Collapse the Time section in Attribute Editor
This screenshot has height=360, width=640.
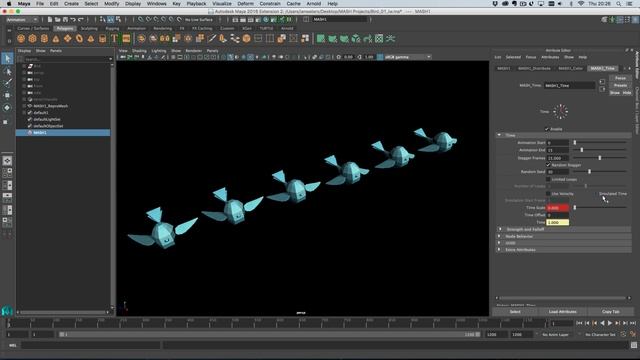(x=499, y=135)
